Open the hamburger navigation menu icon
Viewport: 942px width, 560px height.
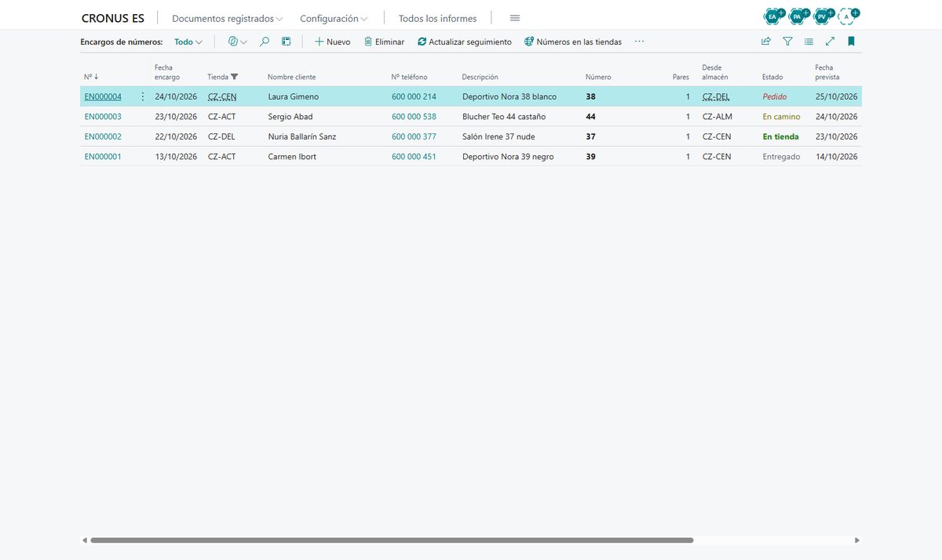515,18
